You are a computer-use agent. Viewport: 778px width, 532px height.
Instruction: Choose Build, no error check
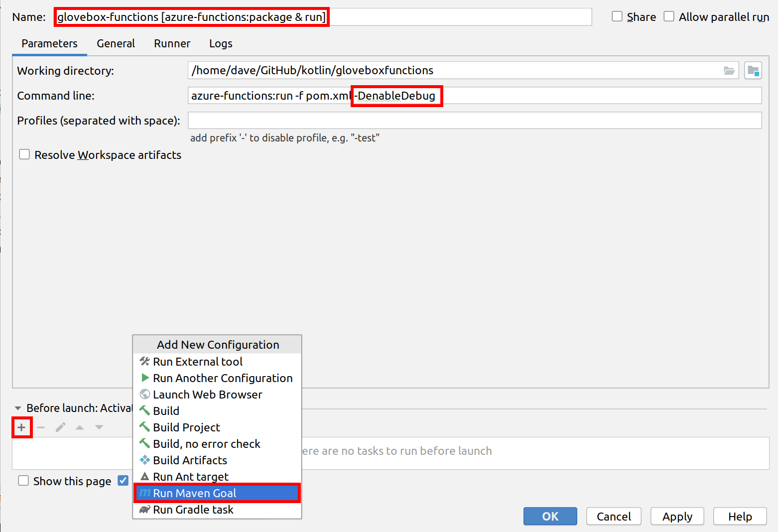click(217, 444)
